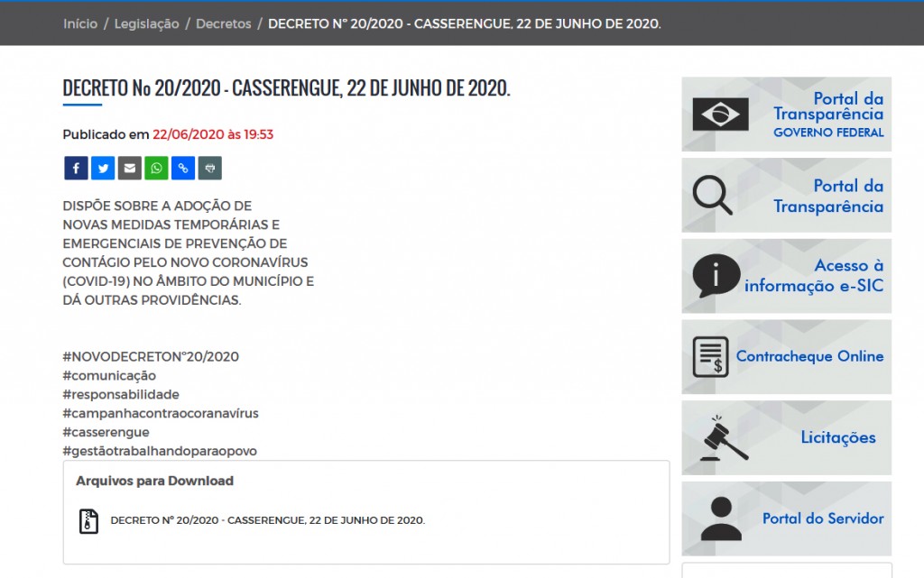The width and height of the screenshot is (924, 578).
Task: Share the decree on Facebook
Action: pyautogui.click(x=76, y=169)
